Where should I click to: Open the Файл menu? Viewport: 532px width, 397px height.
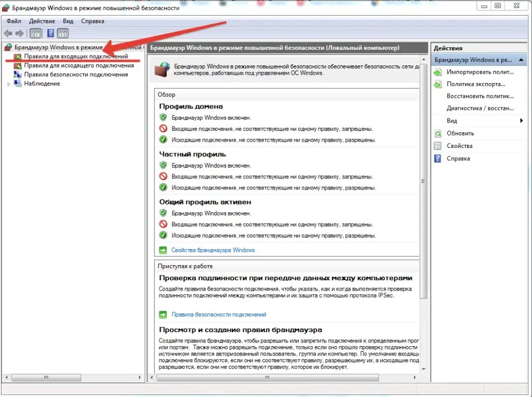click(x=14, y=21)
